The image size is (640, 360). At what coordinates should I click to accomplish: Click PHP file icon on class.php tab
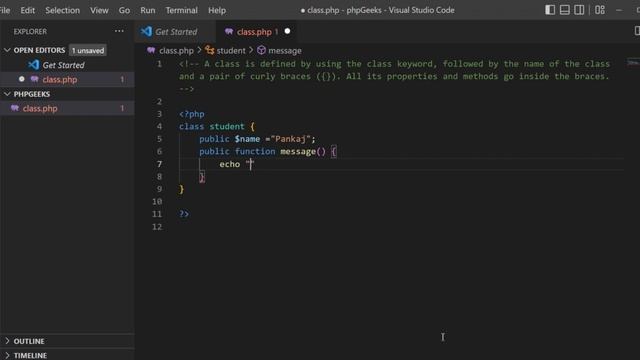(x=229, y=31)
